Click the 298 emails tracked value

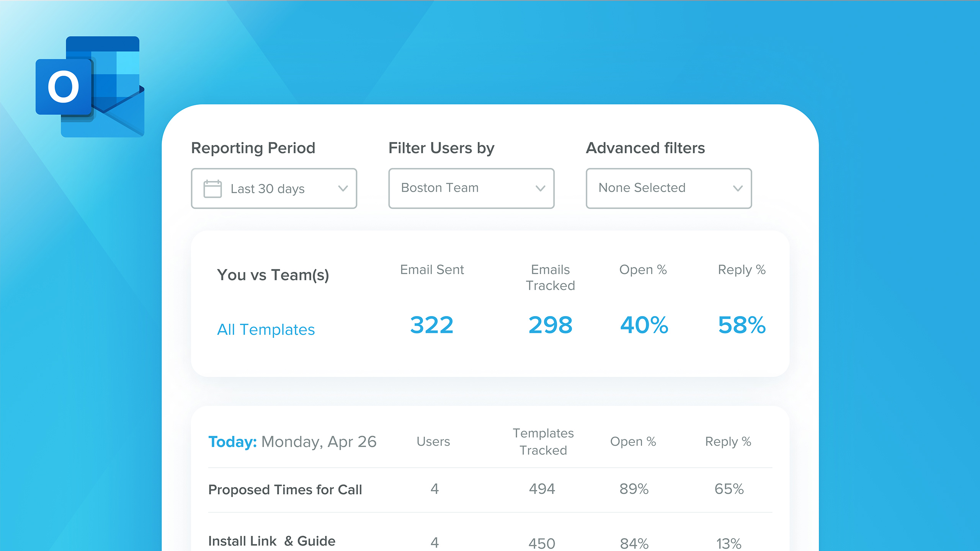[550, 325]
